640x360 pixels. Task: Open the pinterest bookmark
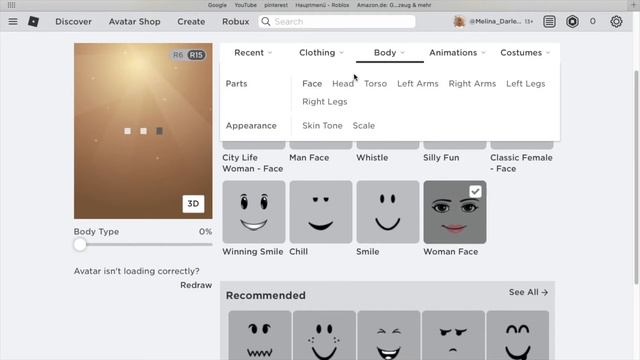point(276,5)
